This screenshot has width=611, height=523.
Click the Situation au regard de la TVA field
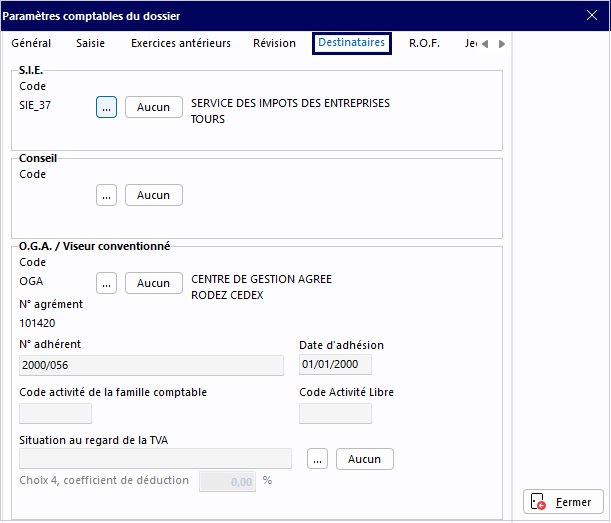(x=155, y=459)
